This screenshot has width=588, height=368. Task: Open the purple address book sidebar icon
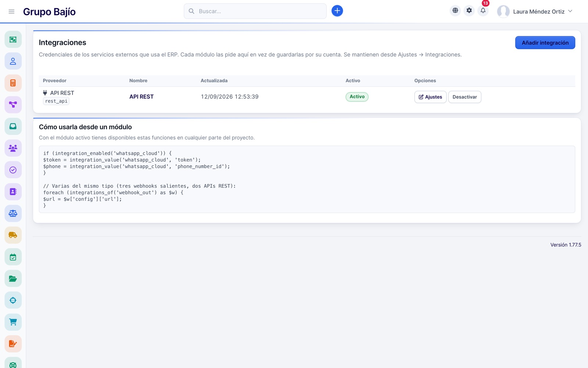click(13, 191)
